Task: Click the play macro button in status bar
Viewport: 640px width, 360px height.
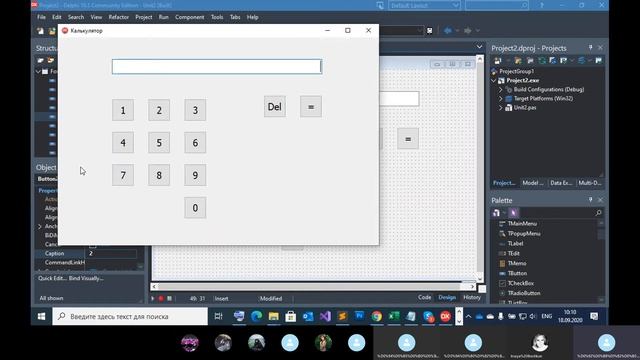Action: 153,299
